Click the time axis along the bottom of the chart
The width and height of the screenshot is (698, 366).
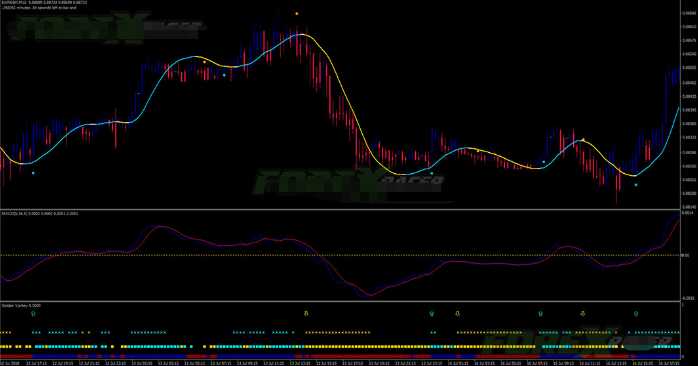[x=340, y=363]
